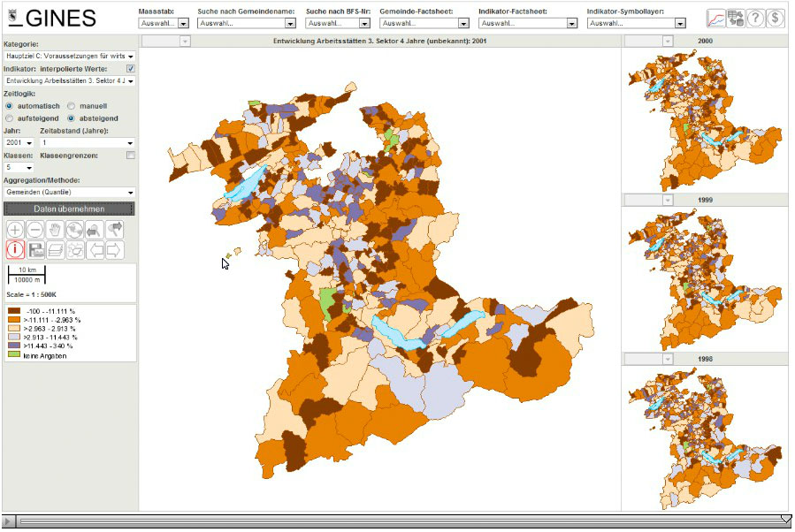795x532 pixels.
Task: Activate the hand pan tool
Action: pyautogui.click(x=55, y=230)
